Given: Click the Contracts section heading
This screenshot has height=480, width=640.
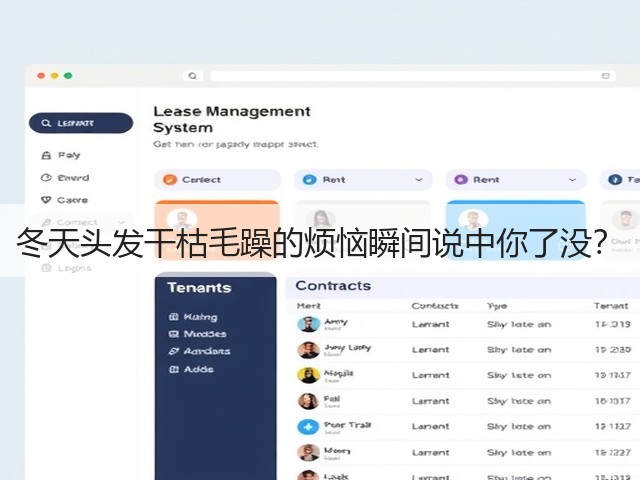Looking at the screenshot, I should tap(333, 286).
